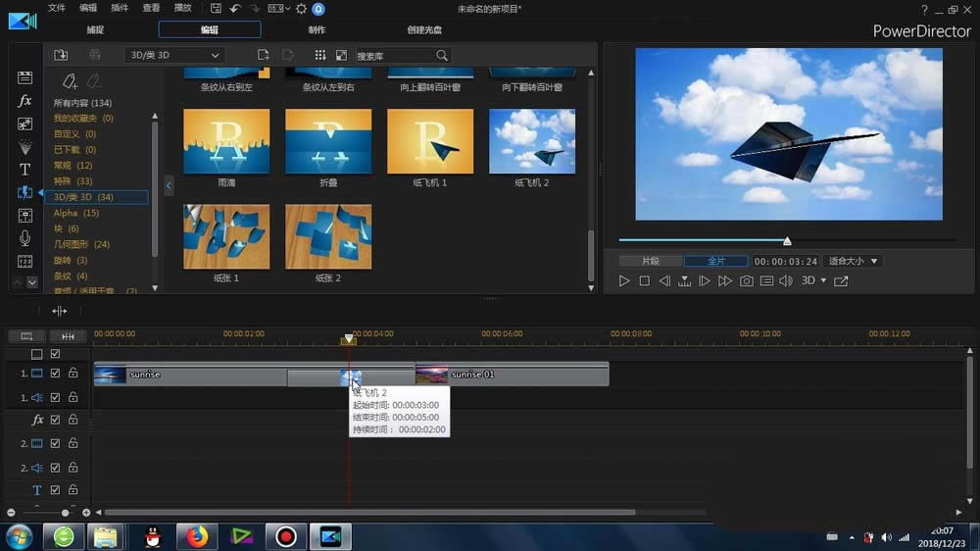The image size is (980, 551).
Task: Click the import media icon in library toolbar
Action: pos(61,56)
